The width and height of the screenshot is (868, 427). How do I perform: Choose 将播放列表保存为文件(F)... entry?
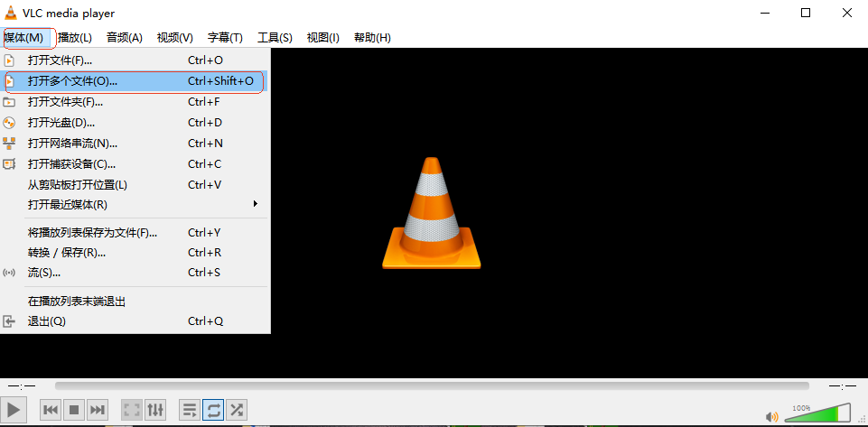[x=135, y=233]
